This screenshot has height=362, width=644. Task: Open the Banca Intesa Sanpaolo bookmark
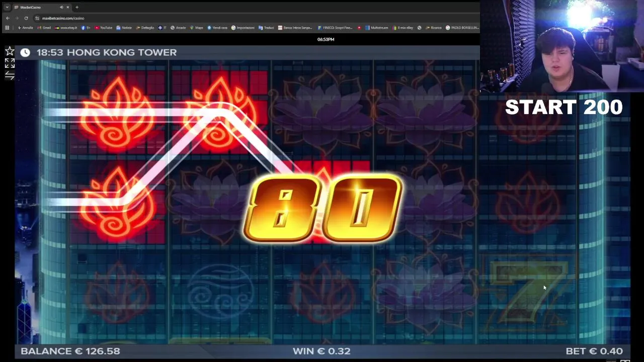pyautogui.click(x=295, y=28)
